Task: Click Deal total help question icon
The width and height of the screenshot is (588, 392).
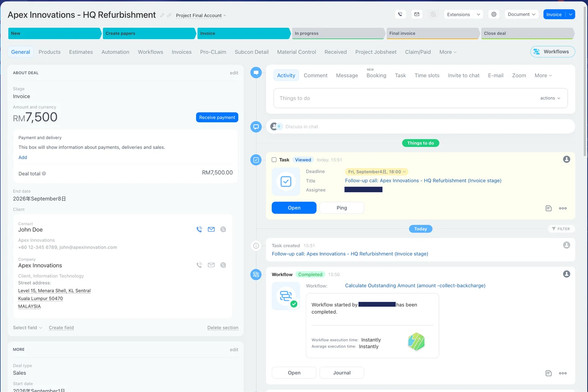Action: 44,174
